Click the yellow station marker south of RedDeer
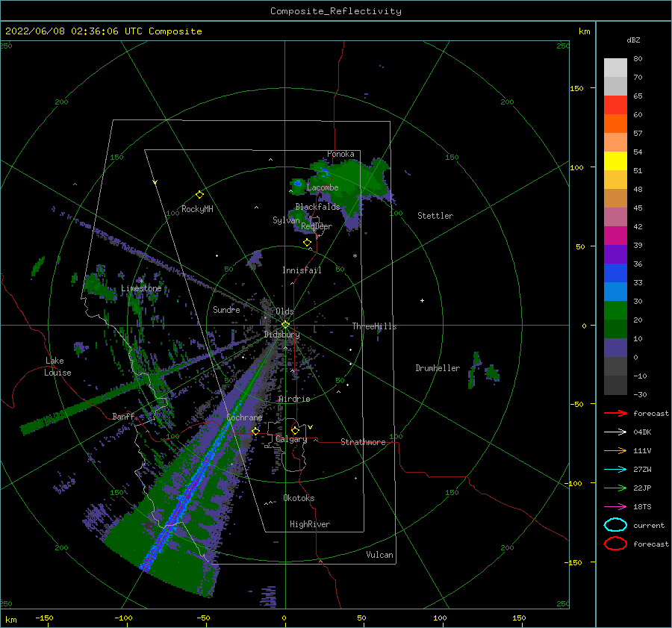This screenshot has height=628, width=672. click(x=308, y=243)
